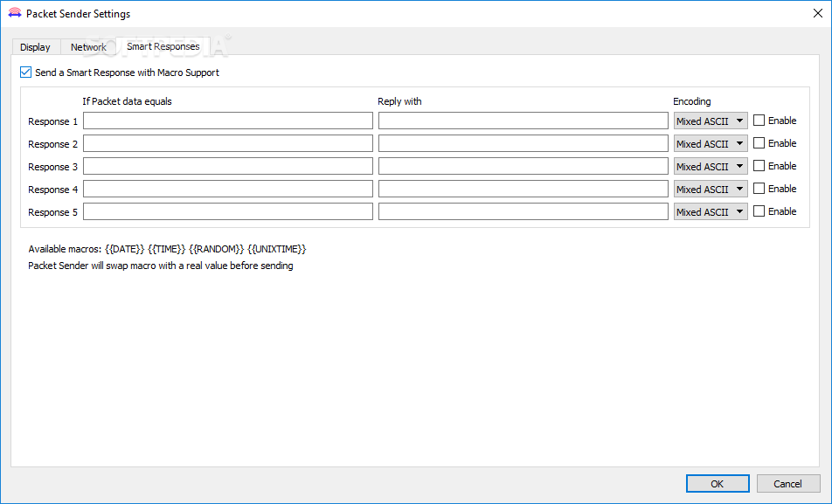Image resolution: width=832 pixels, height=504 pixels.
Task: Close the Packet Sender Settings window
Action: pos(818,13)
